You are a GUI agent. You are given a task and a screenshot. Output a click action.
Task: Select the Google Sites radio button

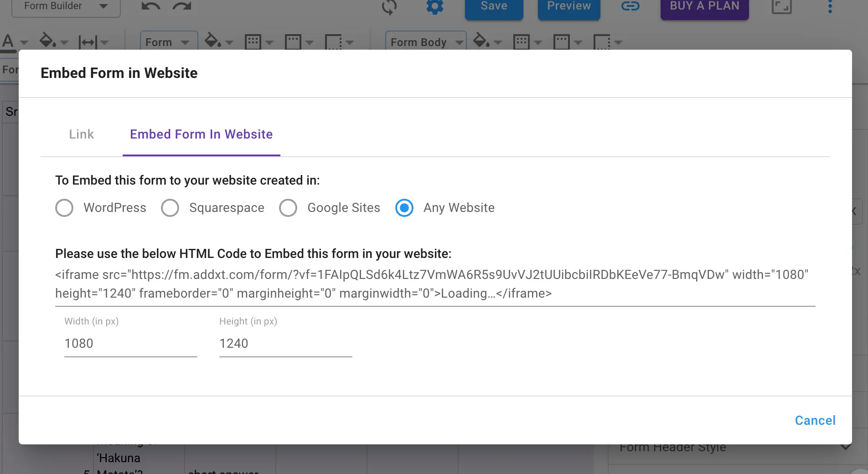(x=288, y=208)
